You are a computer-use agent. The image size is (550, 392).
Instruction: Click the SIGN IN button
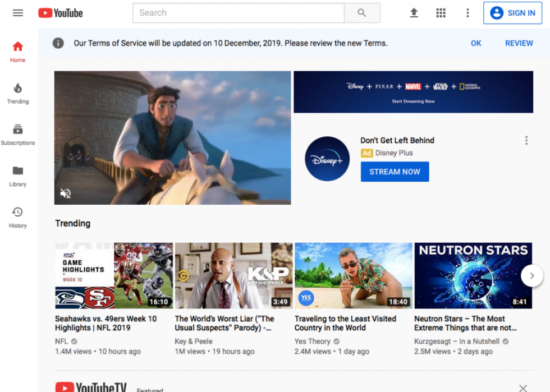click(x=512, y=13)
